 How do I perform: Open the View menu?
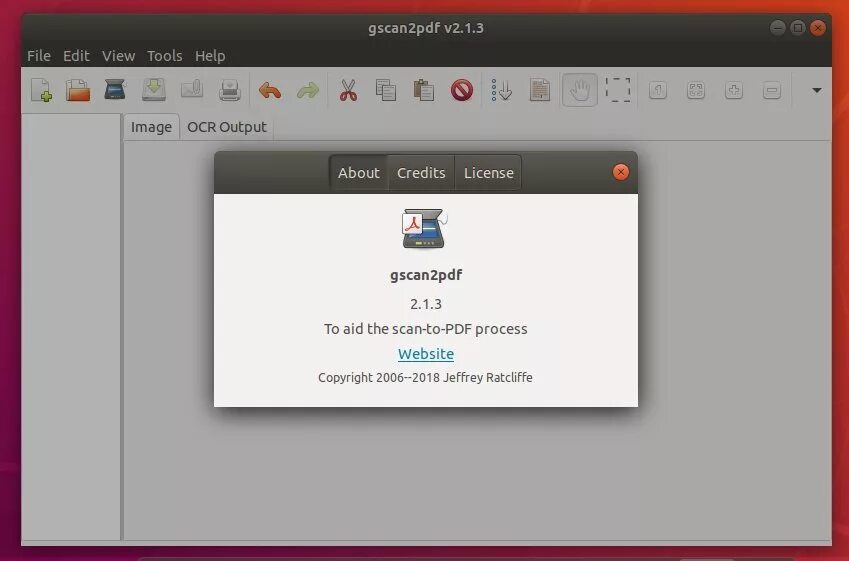119,56
